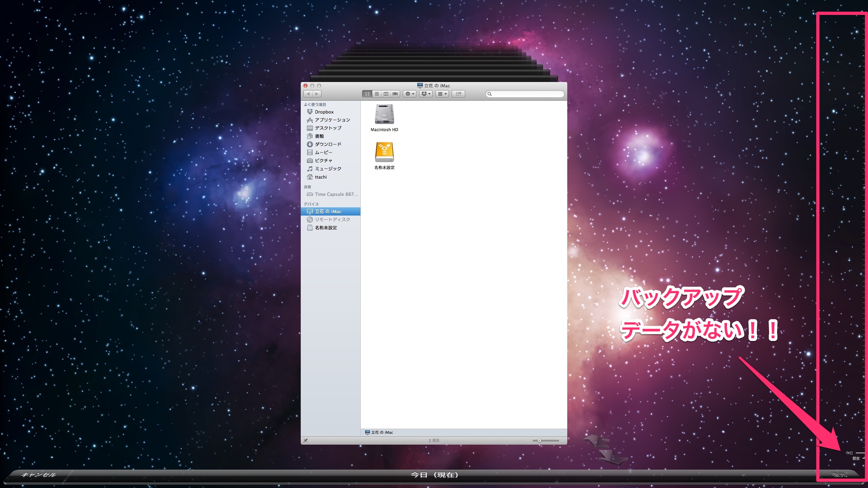Viewport: 868px width, 488px height.
Task: Switch Finder to list view
Action: coord(376,94)
